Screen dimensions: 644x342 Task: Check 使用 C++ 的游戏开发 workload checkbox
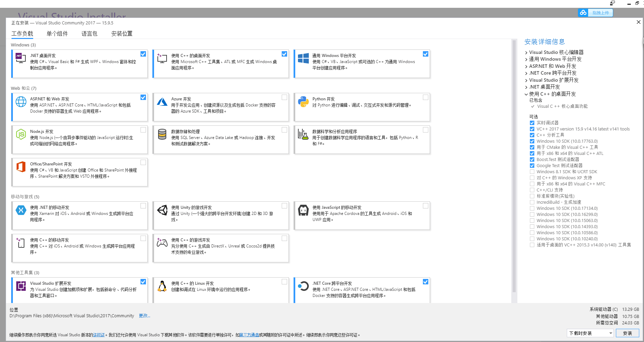coord(284,238)
